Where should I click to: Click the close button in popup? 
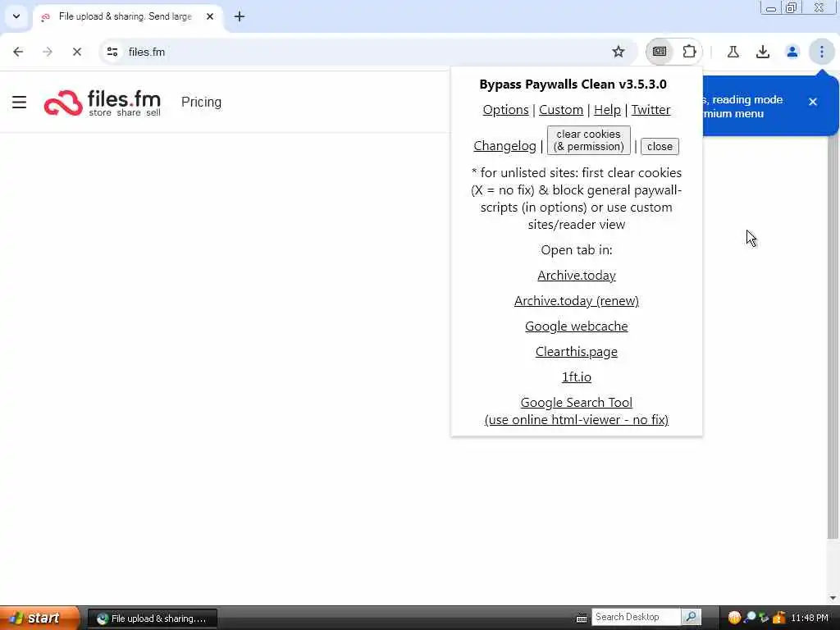pos(660,146)
